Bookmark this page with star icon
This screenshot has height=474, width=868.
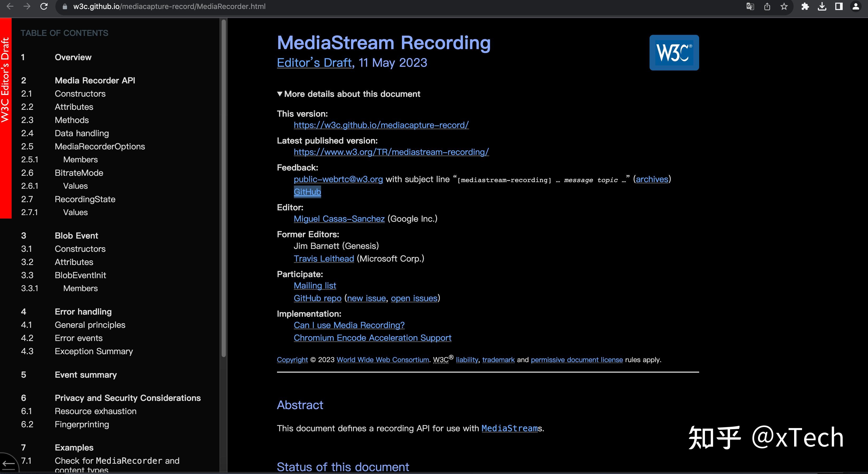[784, 6]
